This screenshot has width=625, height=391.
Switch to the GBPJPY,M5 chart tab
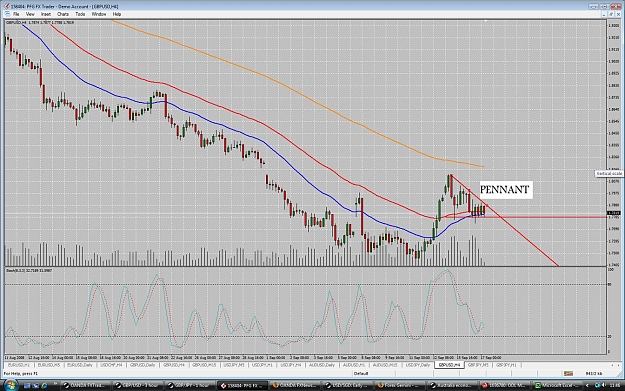click(x=478, y=365)
